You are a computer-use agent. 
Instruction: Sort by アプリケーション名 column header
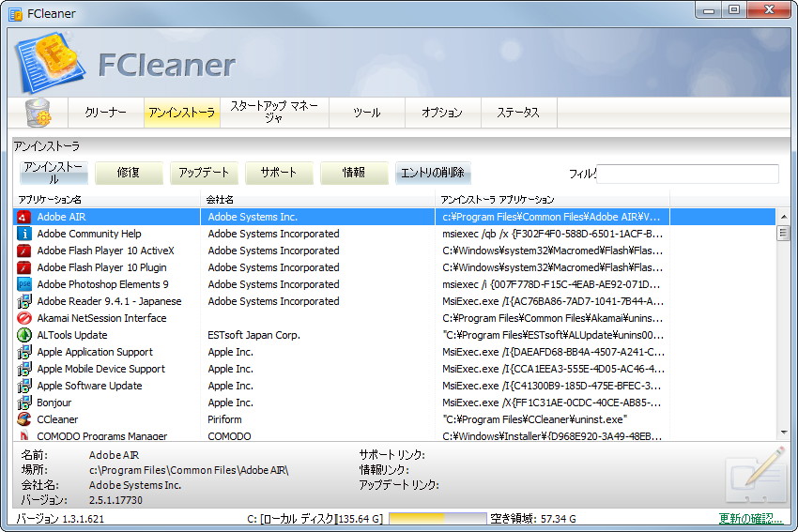click(106, 199)
